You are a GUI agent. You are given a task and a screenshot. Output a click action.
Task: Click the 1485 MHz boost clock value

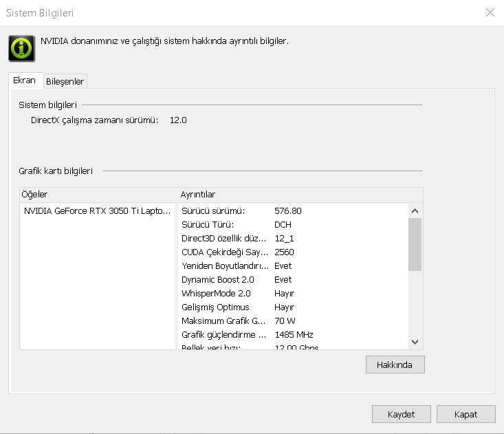pos(294,335)
